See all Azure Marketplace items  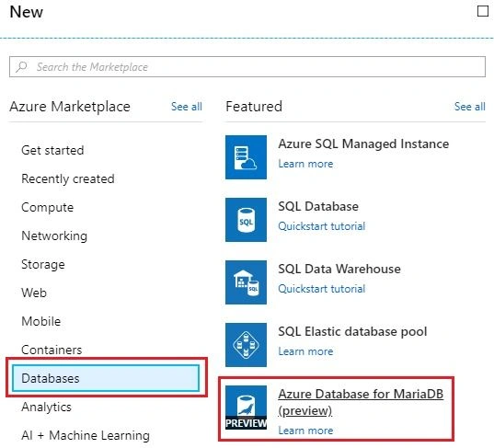[187, 107]
